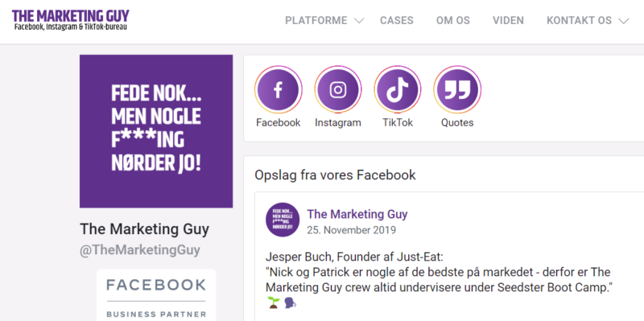This screenshot has width=644, height=321.
Task: Click the profile name The Marketing Guy in sidebar
Action: pos(145,229)
